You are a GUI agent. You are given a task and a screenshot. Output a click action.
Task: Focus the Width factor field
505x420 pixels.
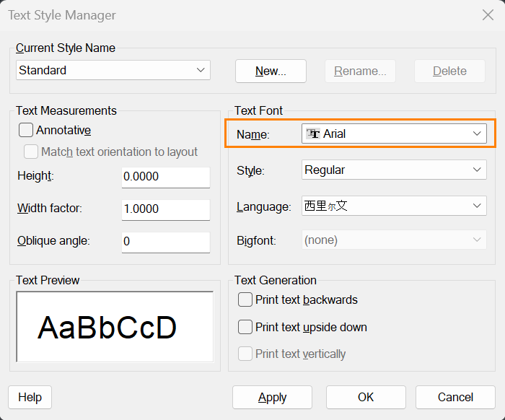click(166, 210)
